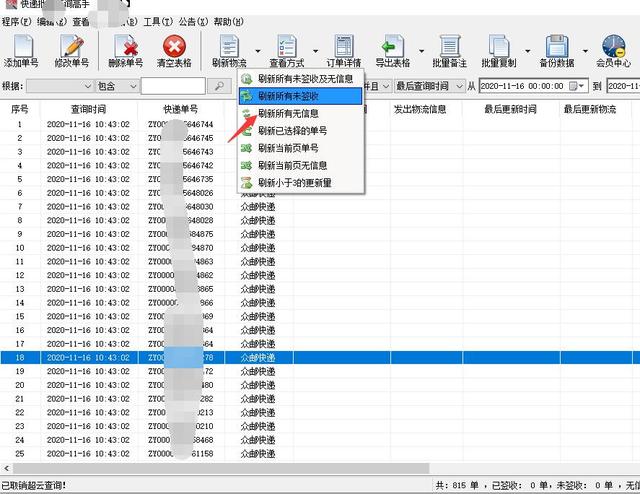The image size is (640, 494).
Task: Sort by the 查询时间 column header
Action: [x=89, y=109]
